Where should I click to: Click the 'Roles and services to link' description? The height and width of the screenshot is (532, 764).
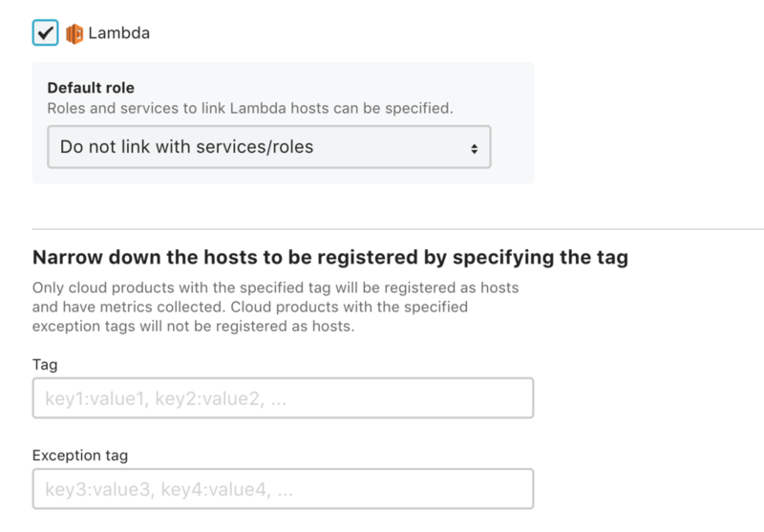tap(250, 108)
